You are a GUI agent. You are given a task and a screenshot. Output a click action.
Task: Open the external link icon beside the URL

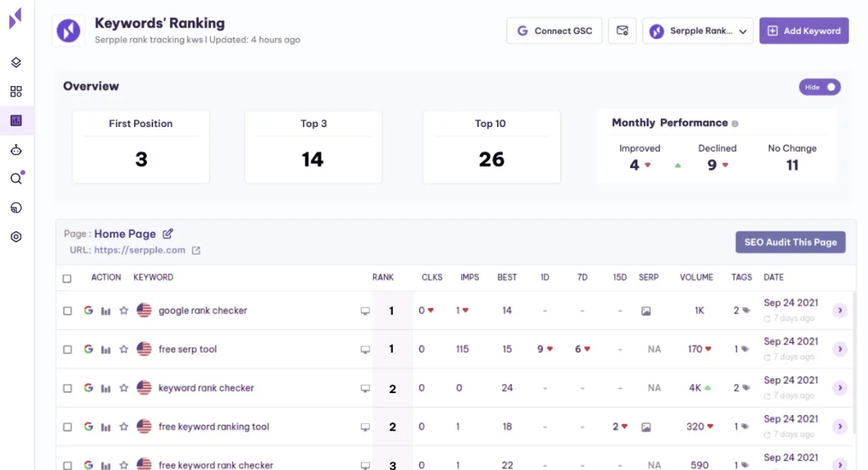pyautogui.click(x=196, y=251)
